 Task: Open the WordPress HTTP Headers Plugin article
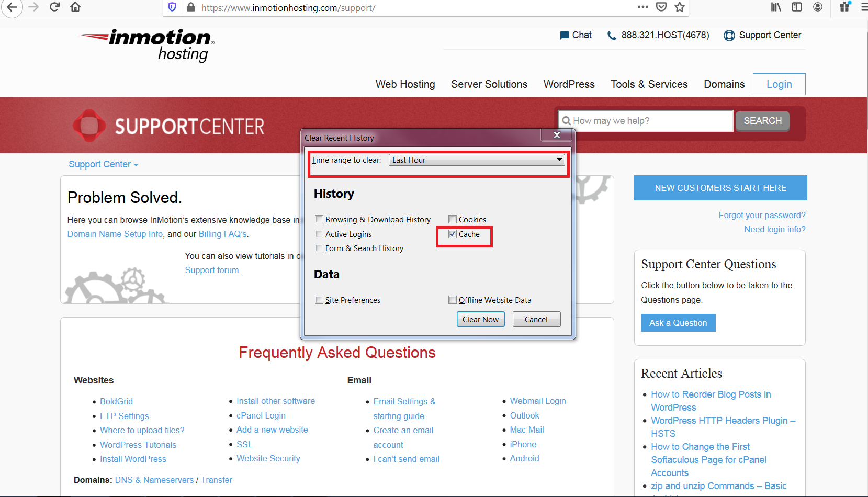point(723,427)
